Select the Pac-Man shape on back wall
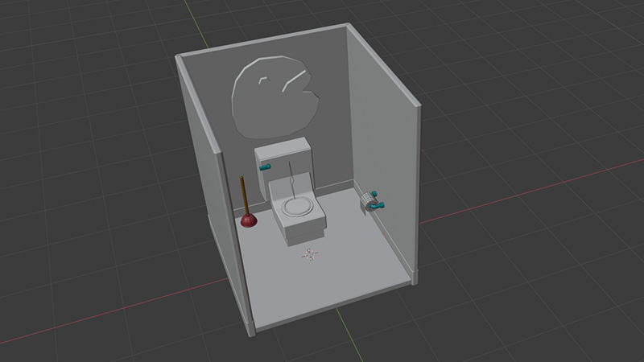 (x=275, y=97)
